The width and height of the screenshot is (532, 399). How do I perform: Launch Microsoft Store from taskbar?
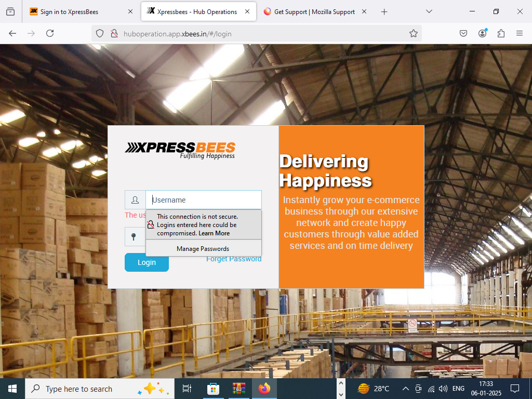coord(213,389)
